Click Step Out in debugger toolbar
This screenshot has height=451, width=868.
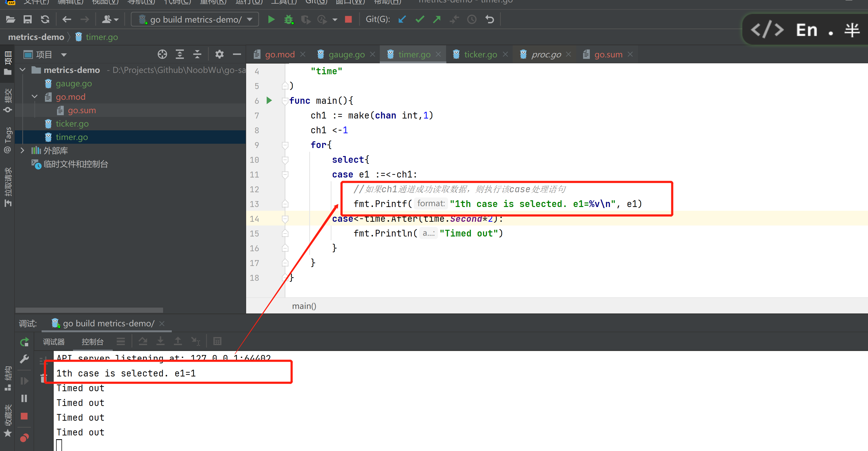point(178,341)
